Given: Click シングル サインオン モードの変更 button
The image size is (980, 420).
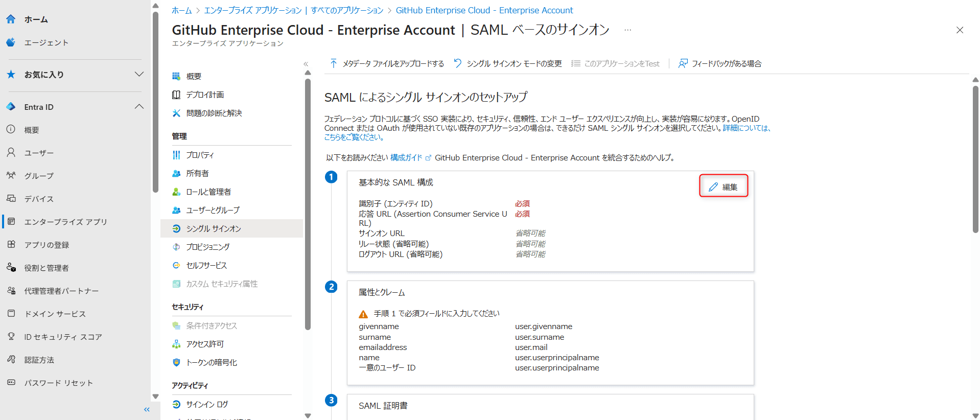Looking at the screenshot, I should [x=507, y=63].
